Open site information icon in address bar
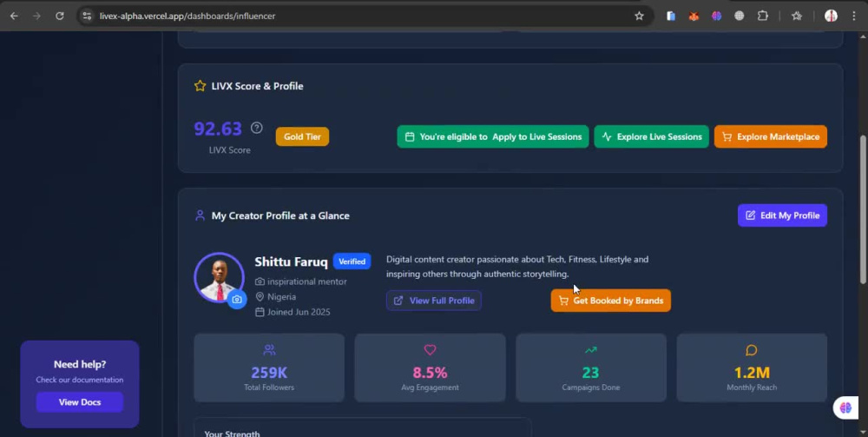The height and width of the screenshot is (437, 868). point(87,16)
